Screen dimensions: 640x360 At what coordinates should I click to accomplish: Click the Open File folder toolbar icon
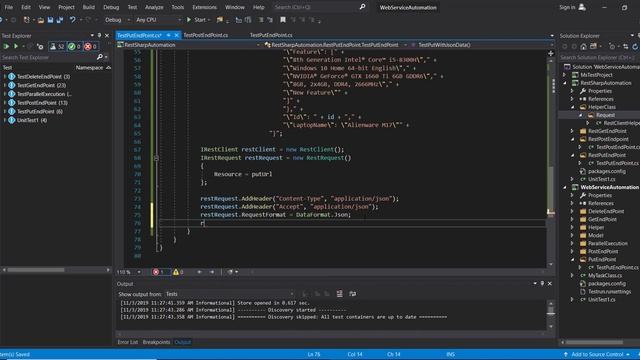tap(41, 20)
